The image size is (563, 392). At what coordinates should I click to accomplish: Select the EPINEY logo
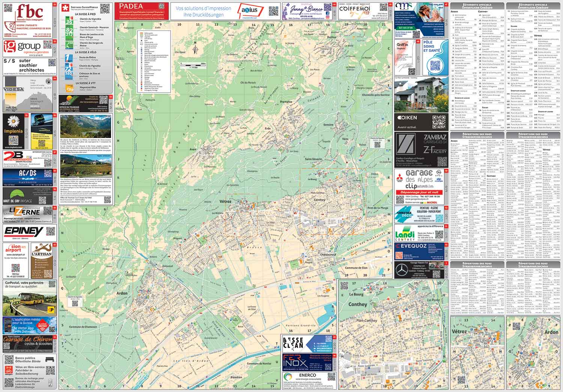pyautogui.click(x=23, y=231)
